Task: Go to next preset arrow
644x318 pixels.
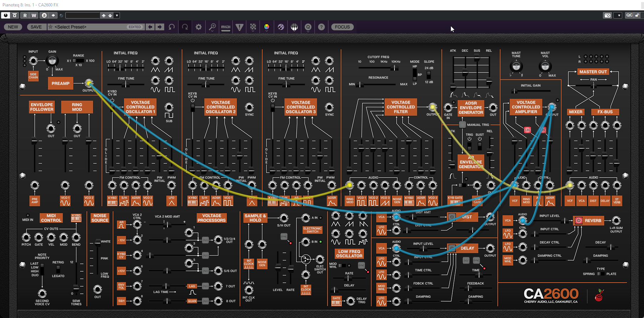Action: pyautogui.click(x=160, y=27)
